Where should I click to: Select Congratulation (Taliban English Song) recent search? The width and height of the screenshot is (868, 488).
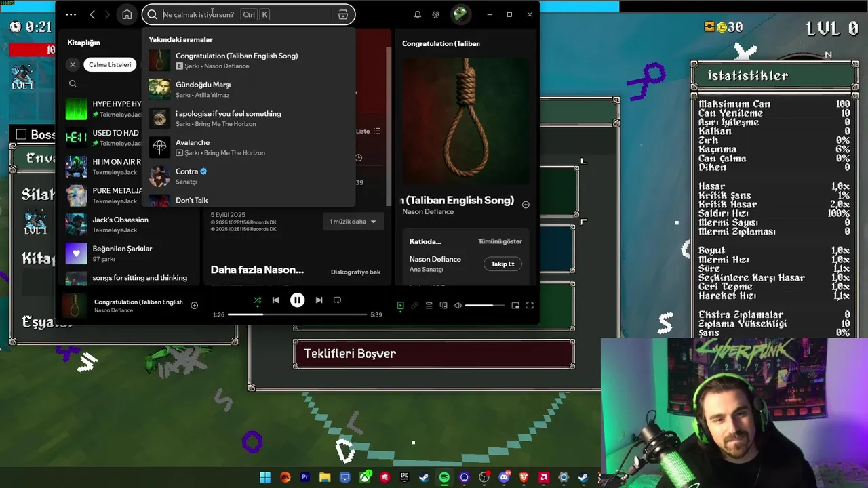[x=248, y=60]
